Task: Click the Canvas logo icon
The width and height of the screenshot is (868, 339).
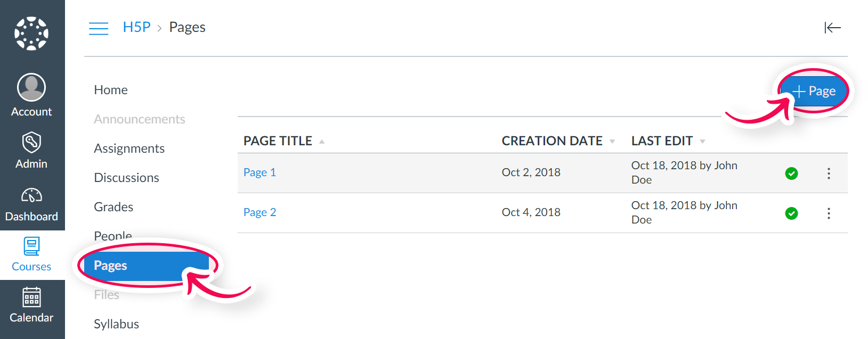Action: pyautogui.click(x=31, y=33)
